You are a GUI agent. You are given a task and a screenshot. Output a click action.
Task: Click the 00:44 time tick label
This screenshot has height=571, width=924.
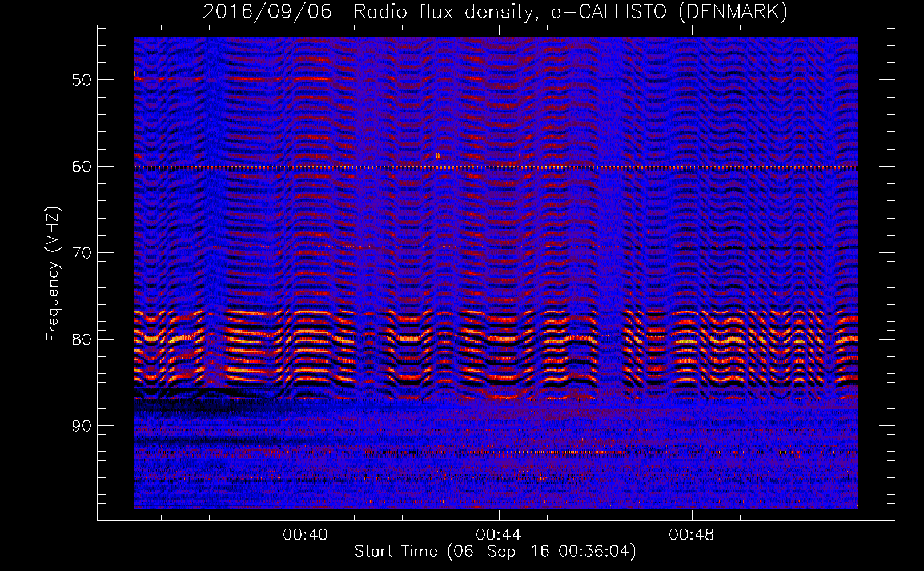click(x=499, y=535)
